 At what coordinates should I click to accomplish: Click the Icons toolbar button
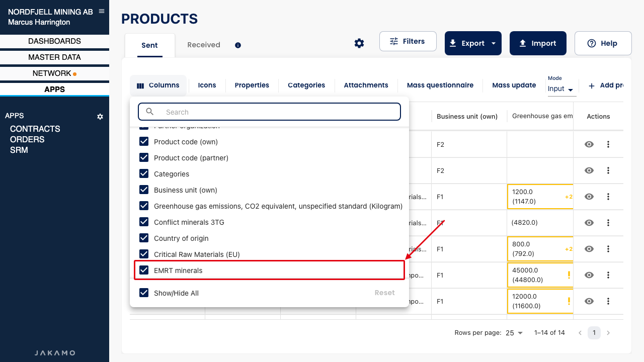pos(207,85)
